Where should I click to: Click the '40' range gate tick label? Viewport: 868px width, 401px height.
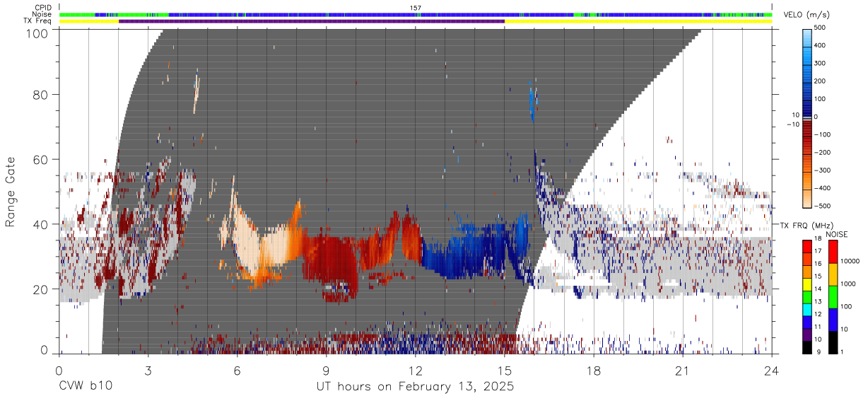[x=42, y=224]
